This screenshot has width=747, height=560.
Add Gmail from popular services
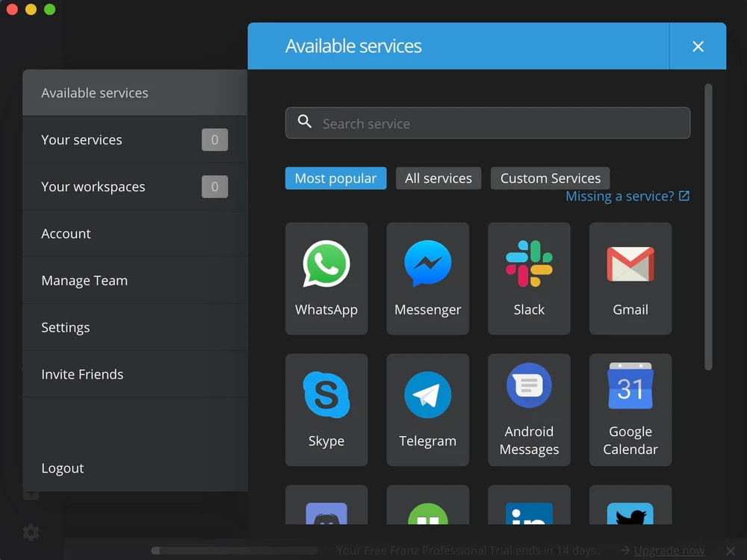[630, 278]
